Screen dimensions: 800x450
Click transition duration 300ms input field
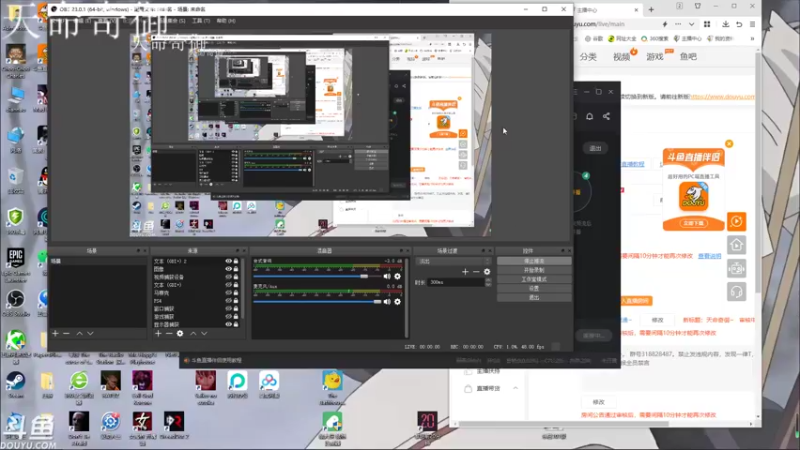[457, 282]
